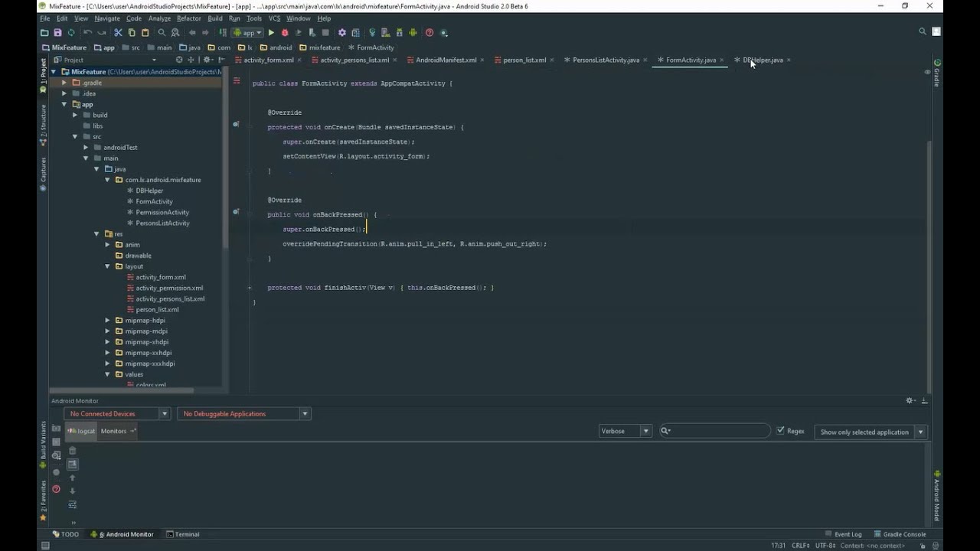Open the Terminal tool window
980x551 pixels.
182,534
